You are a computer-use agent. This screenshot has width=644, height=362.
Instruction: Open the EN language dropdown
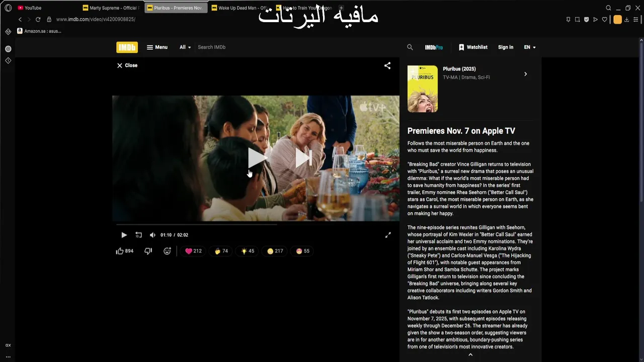click(530, 47)
